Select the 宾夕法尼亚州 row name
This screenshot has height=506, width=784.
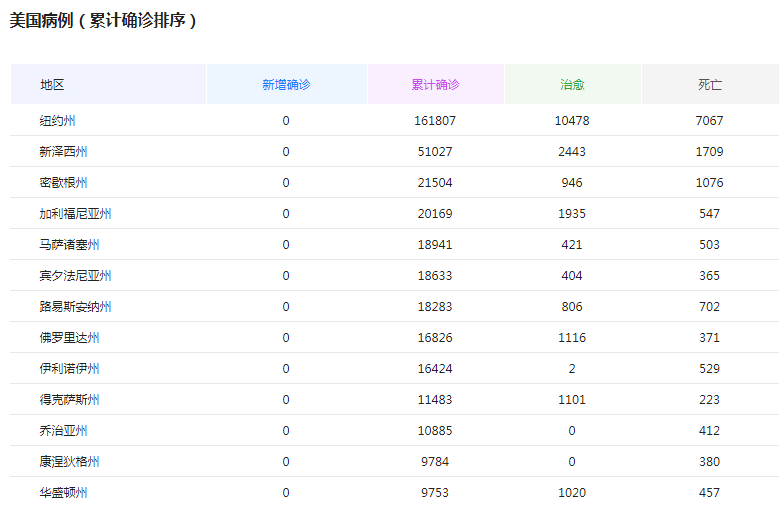click(76, 276)
